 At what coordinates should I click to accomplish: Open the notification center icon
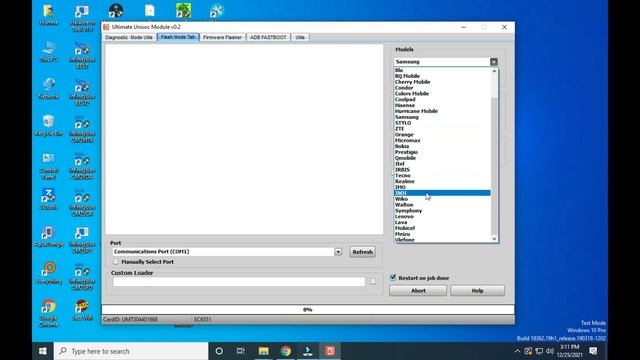(x=593, y=351)
